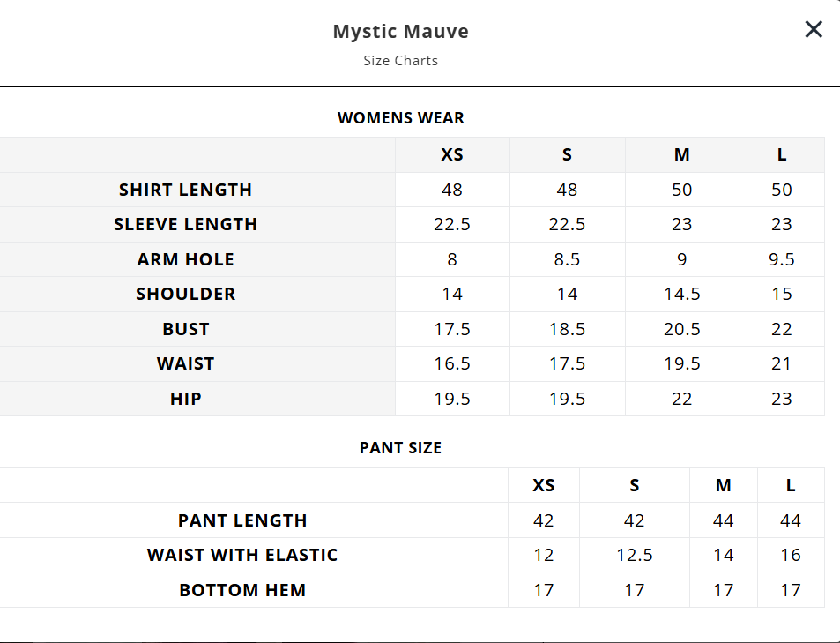The image size is (840, 643).
Task: Click the Mystic Mauve title
Action: (400, 32)
